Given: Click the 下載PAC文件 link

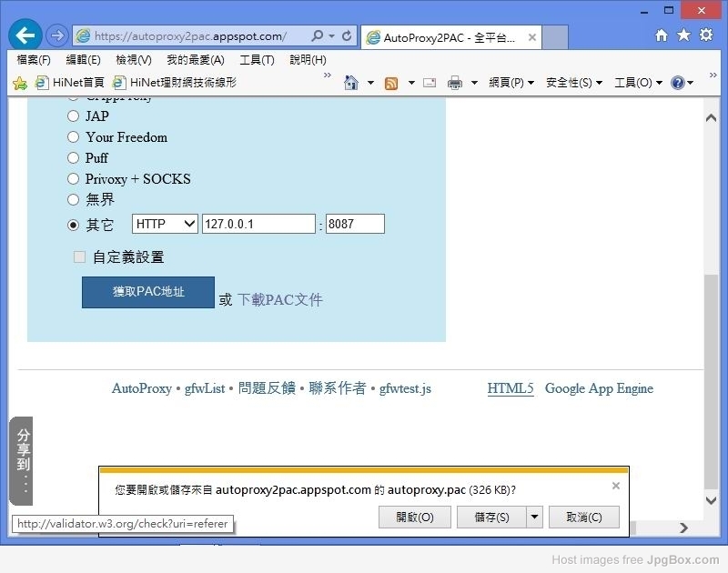Looking at the screenshot, I should tap(280, 299).
